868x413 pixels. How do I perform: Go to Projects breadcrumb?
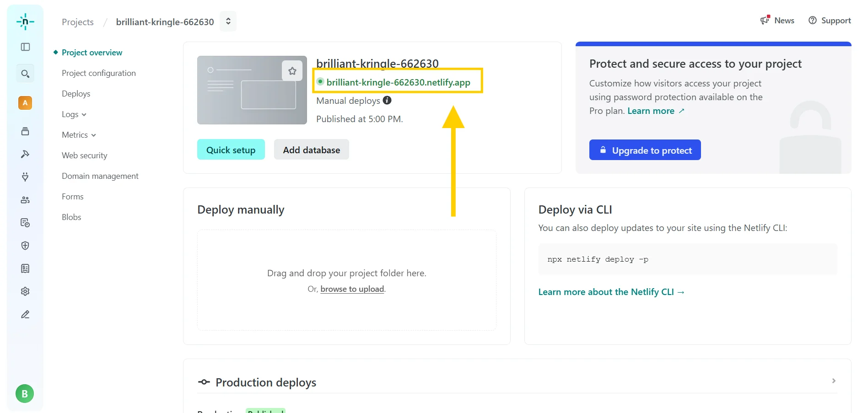click(78, 22)
